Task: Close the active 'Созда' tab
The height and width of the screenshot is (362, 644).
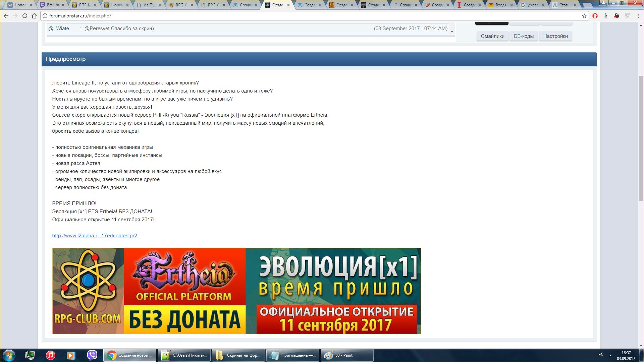Action: pyautogui.click(x=288, y=5)
